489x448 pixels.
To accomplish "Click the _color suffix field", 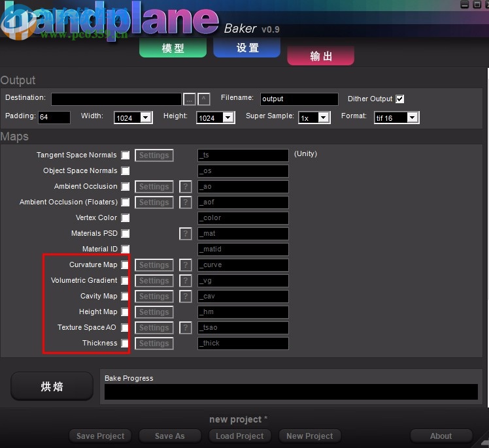I will (243, 217).
